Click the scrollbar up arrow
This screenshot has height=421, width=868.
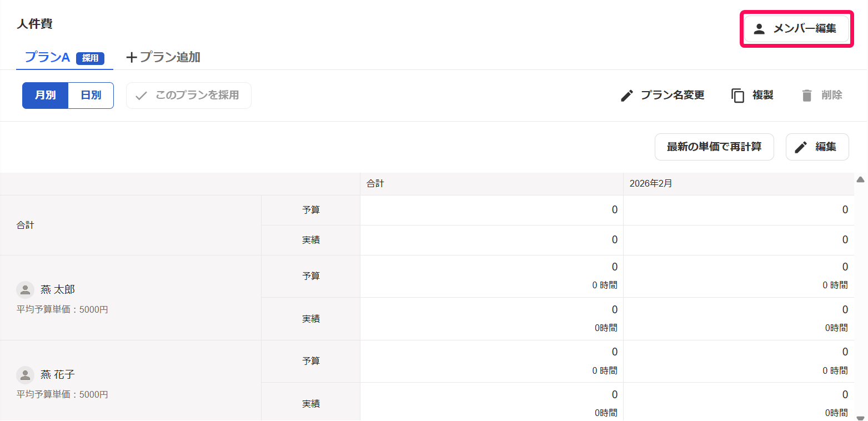point(861,179)
